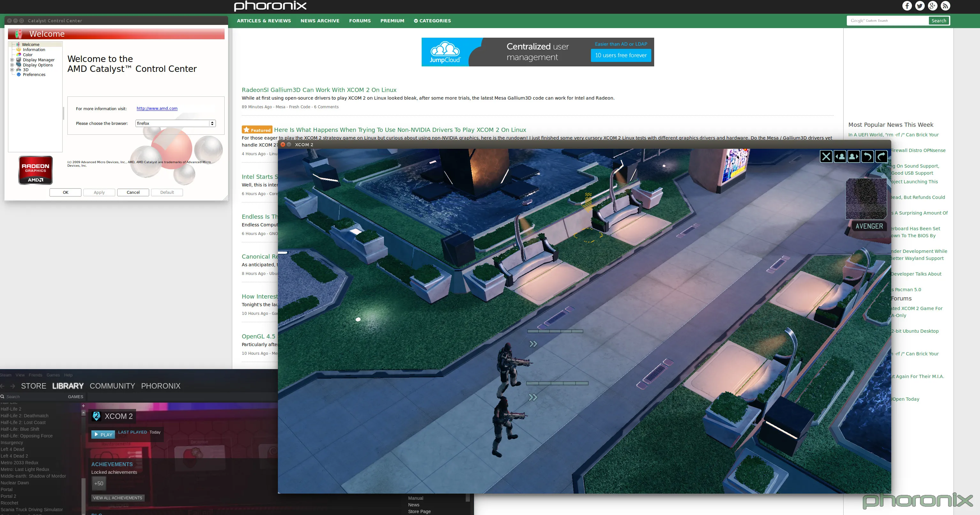Open RadeonSI Gallium3D XCOM 2 article

coord(319,90)
